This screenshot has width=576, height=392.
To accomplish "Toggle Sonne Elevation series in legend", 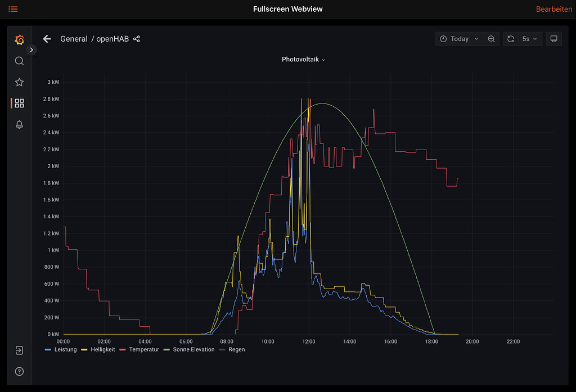I will 189,349.
